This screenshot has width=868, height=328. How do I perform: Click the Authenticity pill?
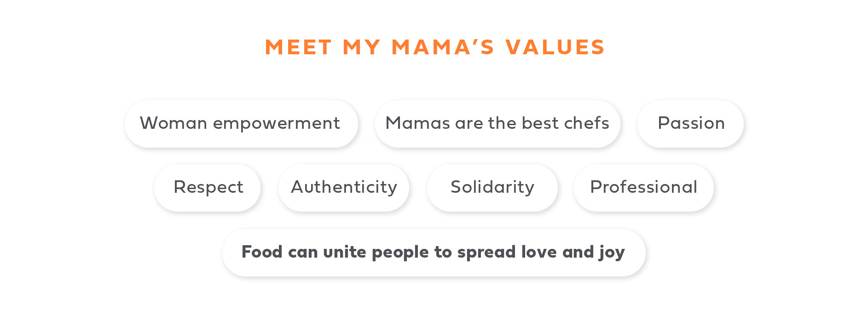(344, 188)
